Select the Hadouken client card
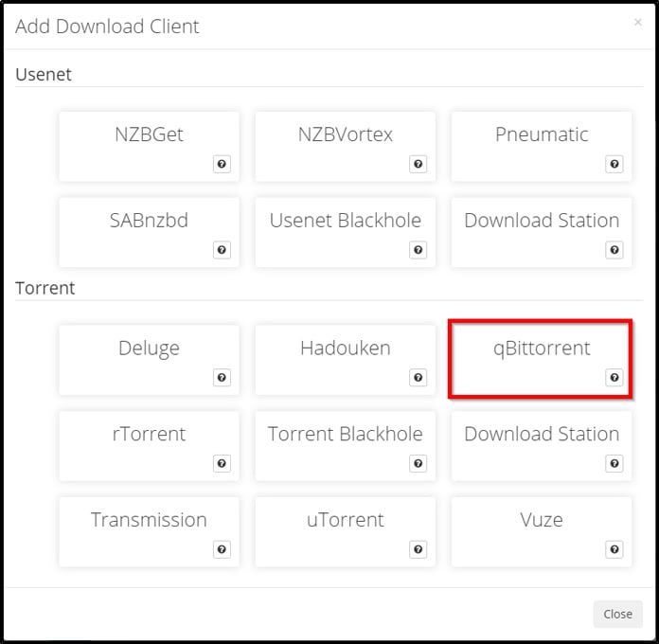 point(345,360)
